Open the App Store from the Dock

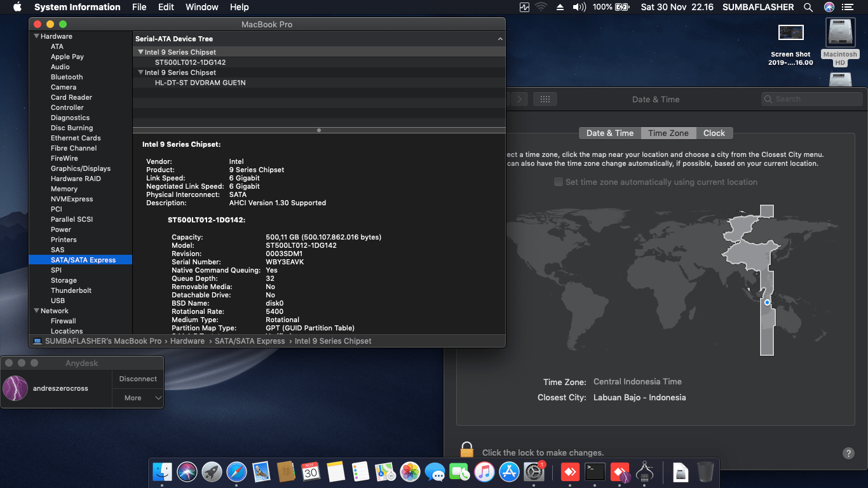(509, 472)
